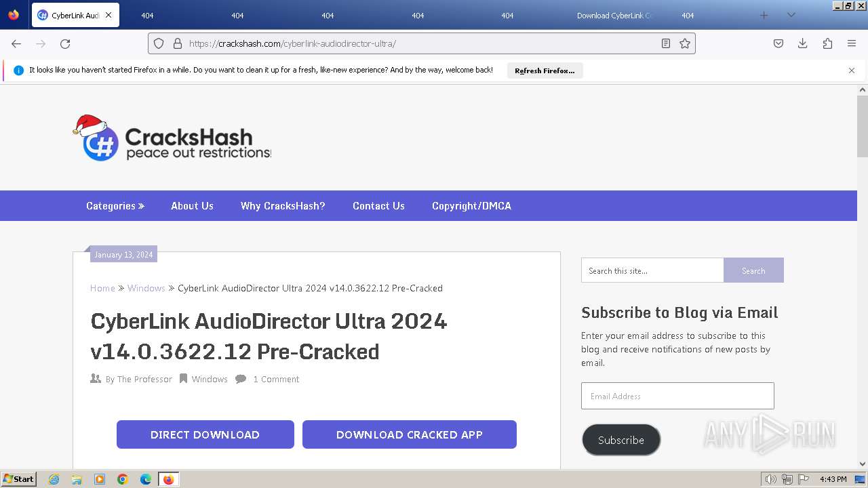Open Why CracksHash? page
The width and height of the screenshot is (868, 488).
pyautogui.click(x=283, y=206)
